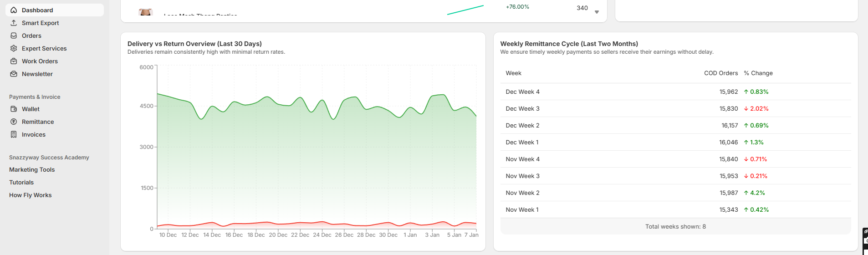Click the Delivery vs Return Overview title
The image size is (868, 255).
(194, 44)
